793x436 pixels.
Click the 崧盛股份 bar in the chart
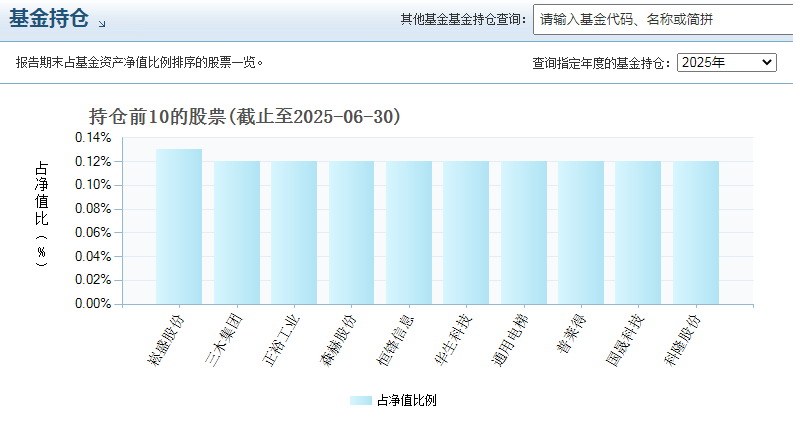pyautogui.click(x=179, y=227)
